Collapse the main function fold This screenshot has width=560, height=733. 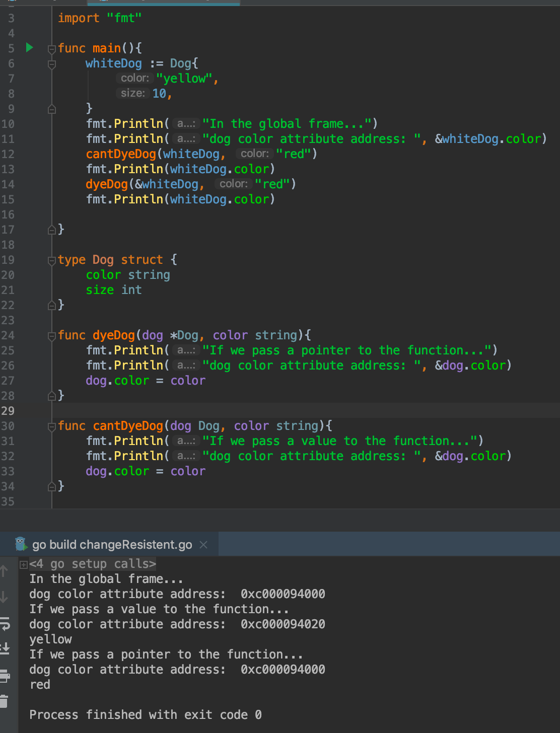pos(51,48)
